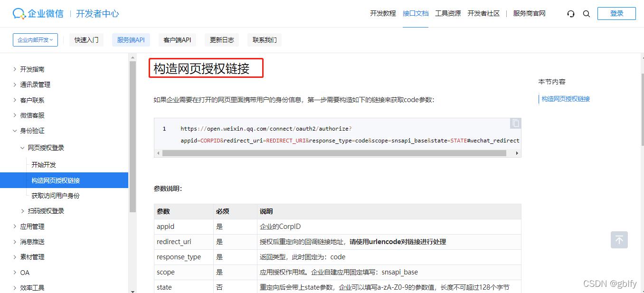Open the 工具资源 top menu
Screen dimensions: 644x293
[448, 13]
